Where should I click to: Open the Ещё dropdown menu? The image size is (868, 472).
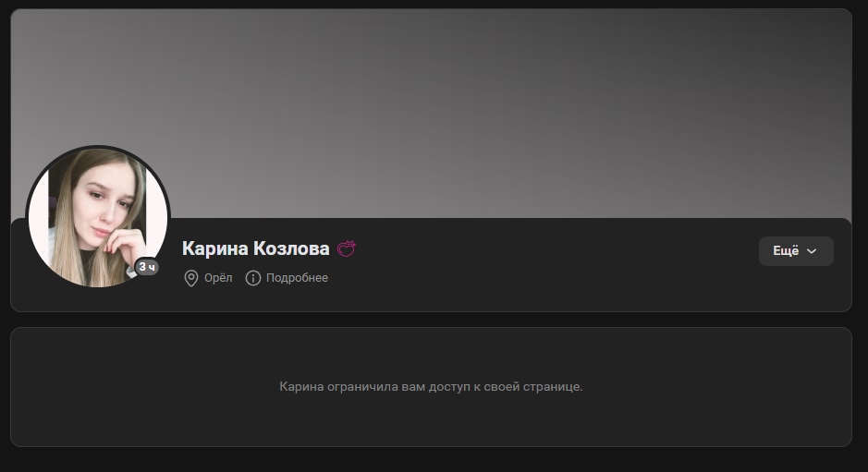[796, 251]
